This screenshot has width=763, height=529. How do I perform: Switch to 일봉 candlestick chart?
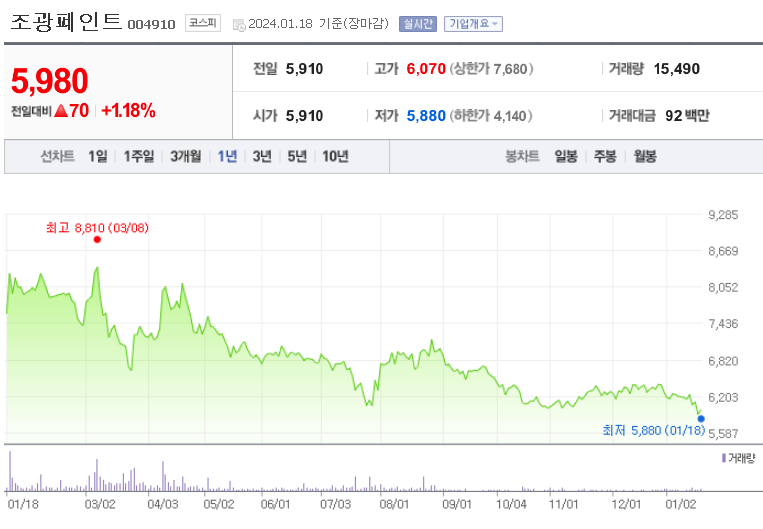point(566,156)
